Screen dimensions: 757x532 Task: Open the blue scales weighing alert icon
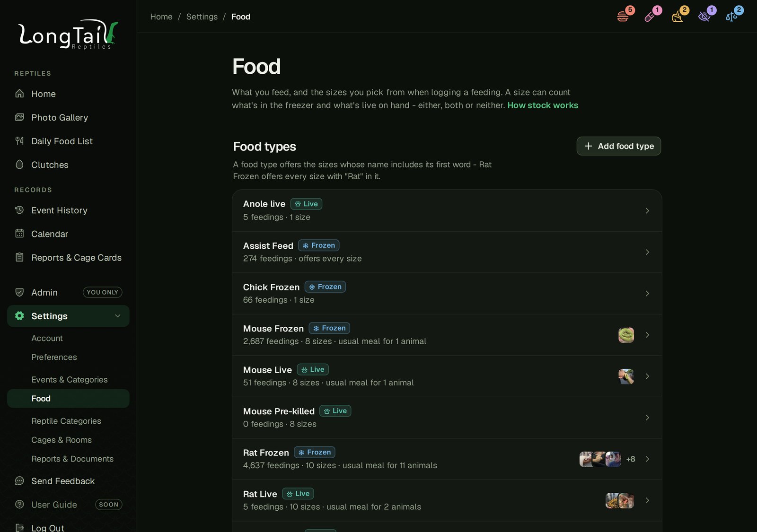[731, 17]
